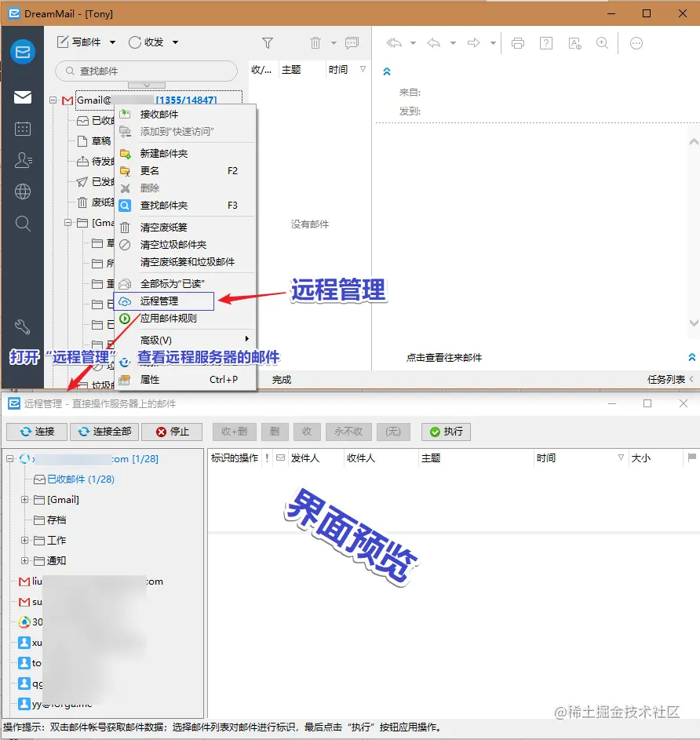This screenshot has height=740, width=700.
Task: Open the Contacts view in sidebar
Action: [23, 160]
